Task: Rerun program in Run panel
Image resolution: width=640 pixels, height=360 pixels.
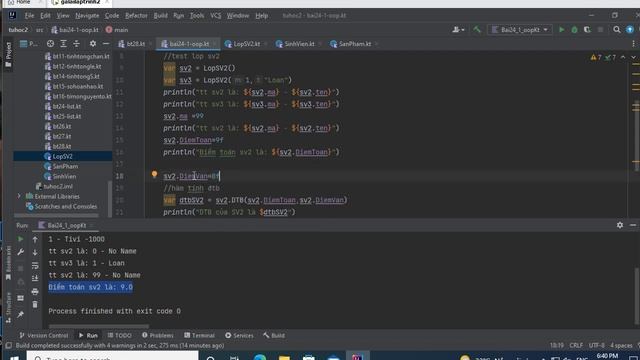Action: coord(20,239)
